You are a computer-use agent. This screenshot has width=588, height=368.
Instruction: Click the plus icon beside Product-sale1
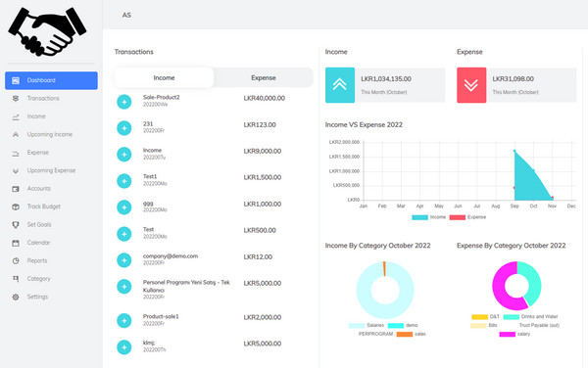pos(124,321)
